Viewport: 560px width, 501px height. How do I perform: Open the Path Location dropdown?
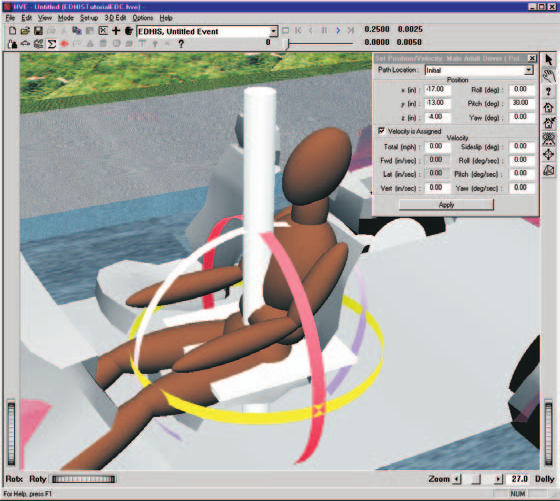tap(529, 70)
